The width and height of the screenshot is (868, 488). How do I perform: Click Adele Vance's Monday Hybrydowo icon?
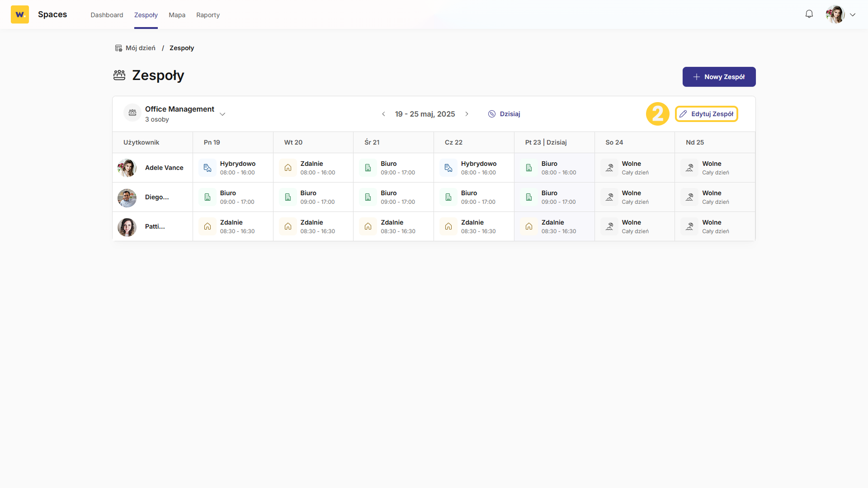[x=208, y=168]
